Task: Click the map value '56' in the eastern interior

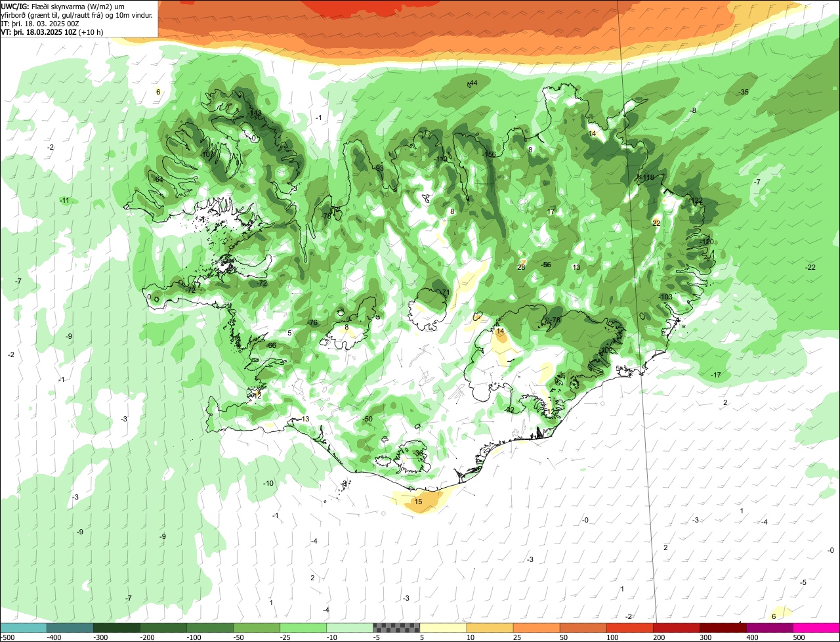Action: tap(547, 265)
